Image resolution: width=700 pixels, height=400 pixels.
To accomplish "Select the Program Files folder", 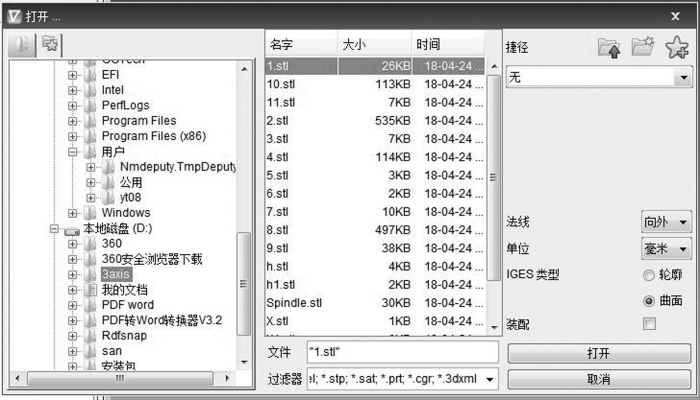I will coord(139,121).
